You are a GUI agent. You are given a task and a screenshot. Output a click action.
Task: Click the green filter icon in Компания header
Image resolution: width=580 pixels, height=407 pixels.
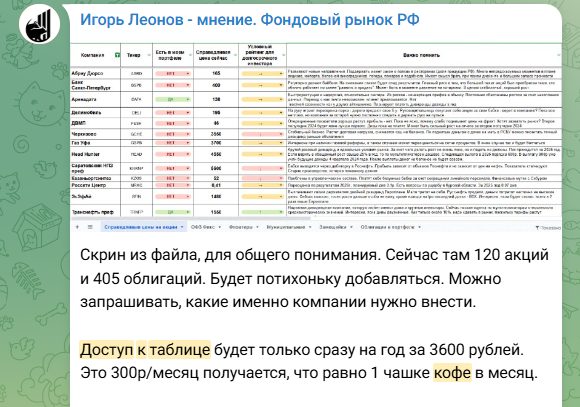[117, 55]
